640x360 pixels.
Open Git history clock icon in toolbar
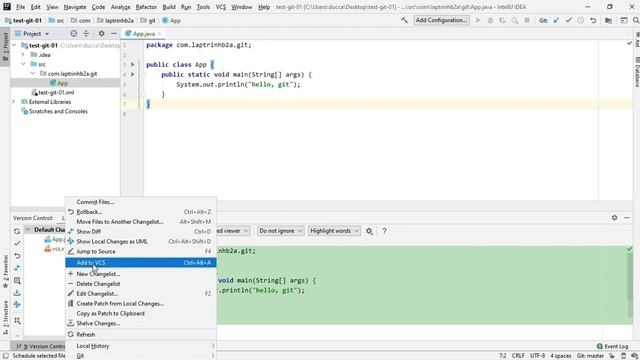580,20
